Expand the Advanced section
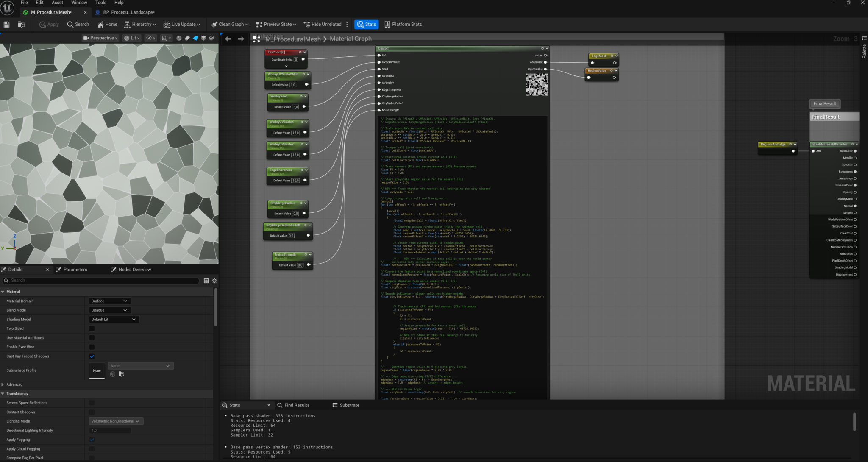 pyautogui.click(x=3, y=384)
